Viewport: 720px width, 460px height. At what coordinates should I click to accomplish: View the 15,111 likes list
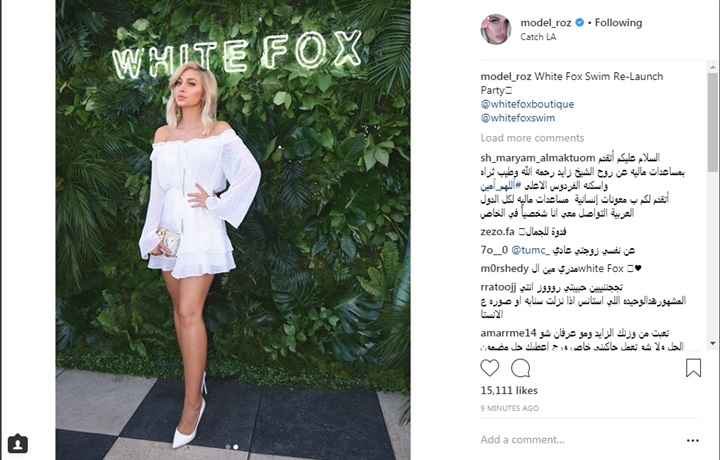point(509,391)
